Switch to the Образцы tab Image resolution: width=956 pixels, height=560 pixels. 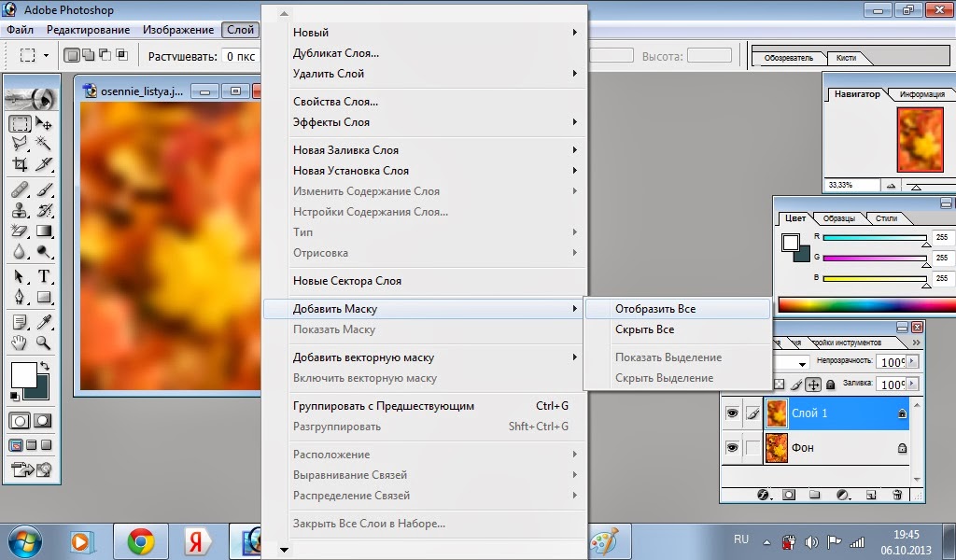point(839,218)
